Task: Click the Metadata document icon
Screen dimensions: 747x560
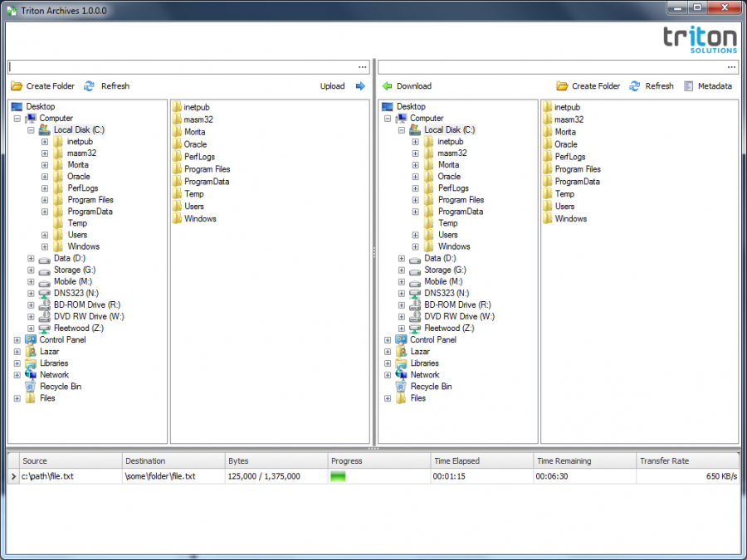Action: coord(688,86)
